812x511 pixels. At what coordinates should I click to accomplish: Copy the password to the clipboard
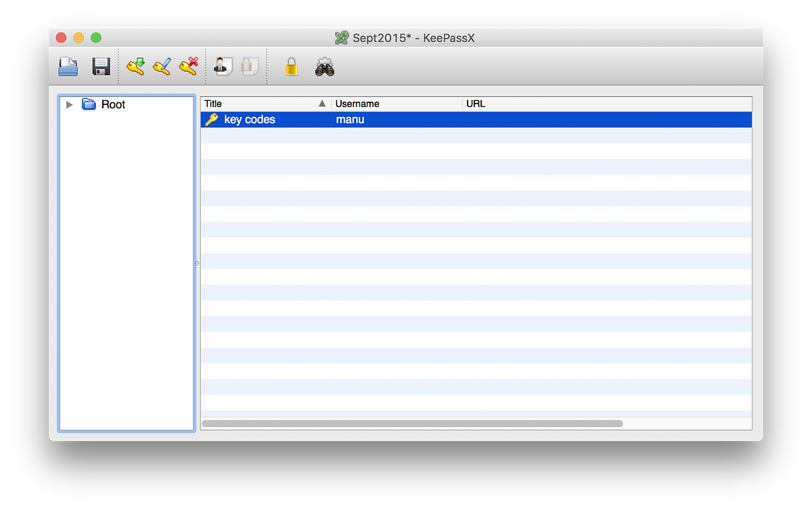click(x=250, y=66)
